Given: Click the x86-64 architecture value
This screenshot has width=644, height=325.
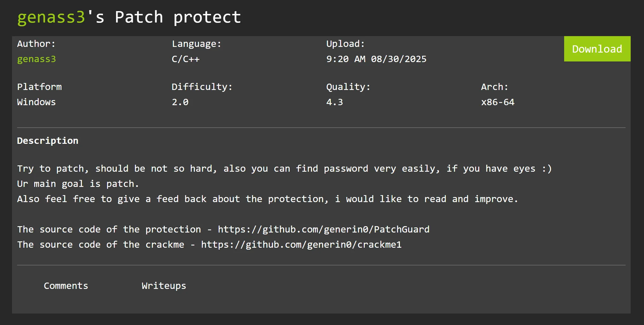Looking at the screenshot, I should pyautogui.click(x=498, y=102).
